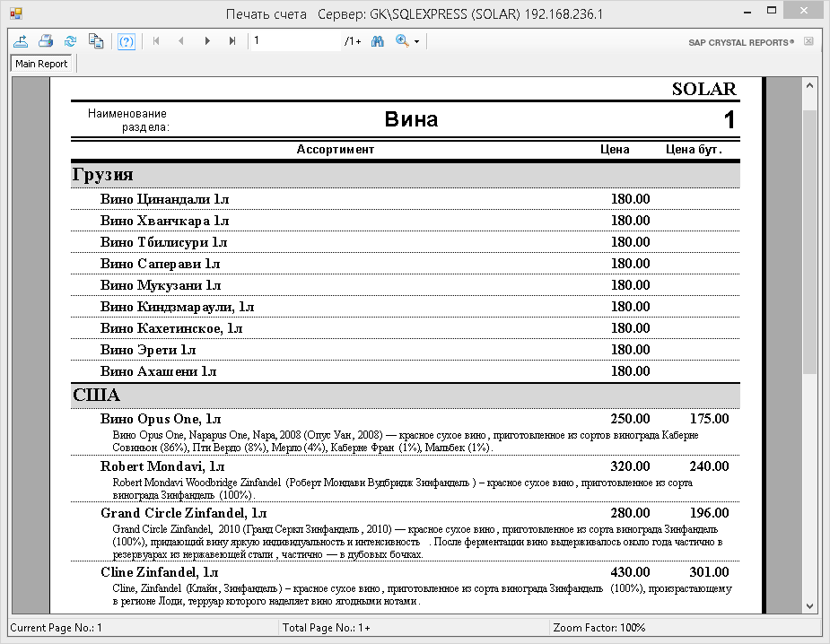Viewport: 830px width, 644px height.
Task: Click the 180.00 price for Цинандали
Action: point(630,199)
